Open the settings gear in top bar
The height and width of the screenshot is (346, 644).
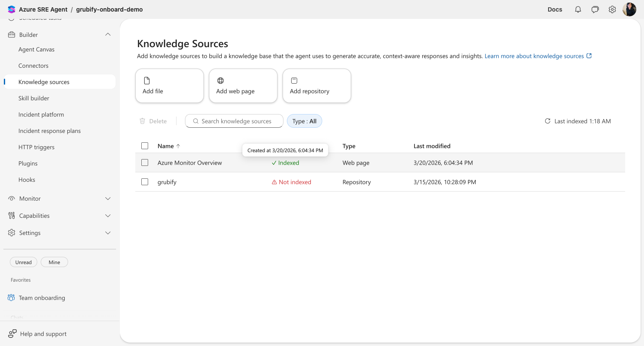(612, 9)
